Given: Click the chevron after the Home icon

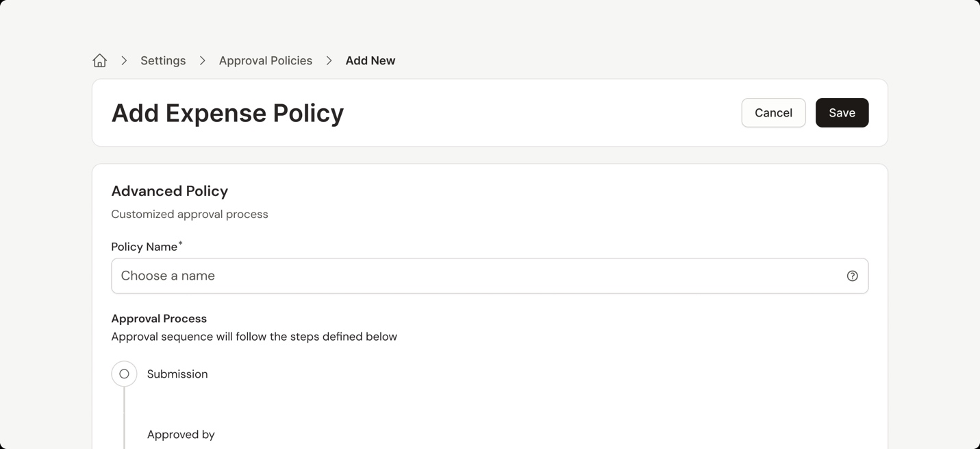Looking at the screenshot, I should [x=124, y=61].
